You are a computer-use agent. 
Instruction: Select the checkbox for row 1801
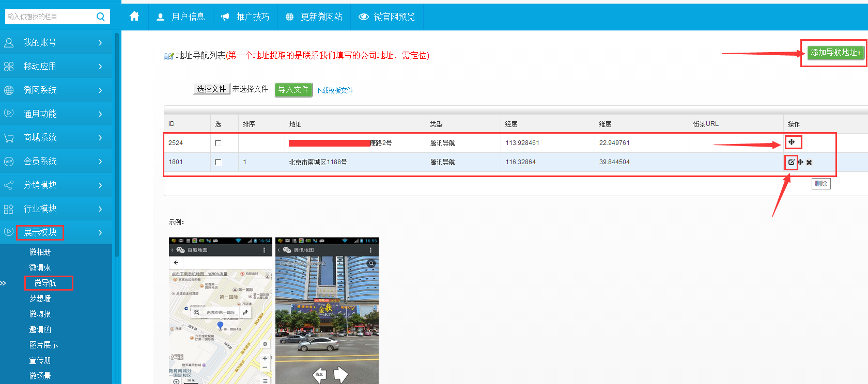(218, 162)
